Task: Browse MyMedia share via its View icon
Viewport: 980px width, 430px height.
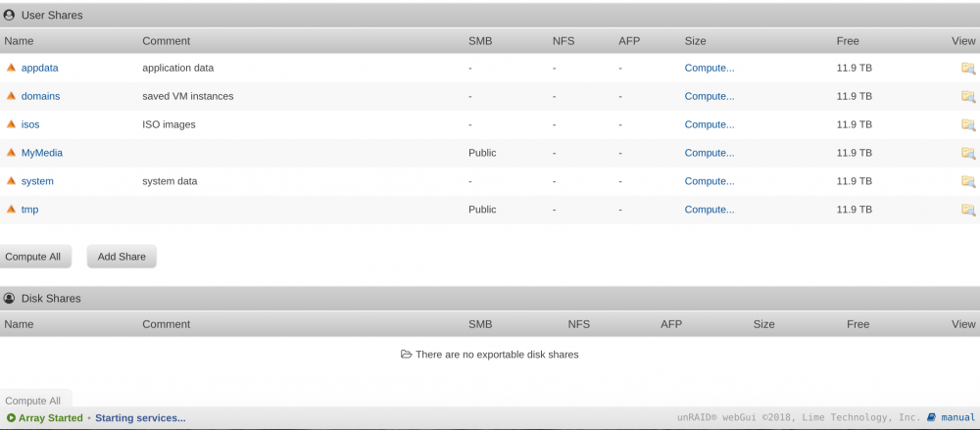Action: tap(968, 153)
